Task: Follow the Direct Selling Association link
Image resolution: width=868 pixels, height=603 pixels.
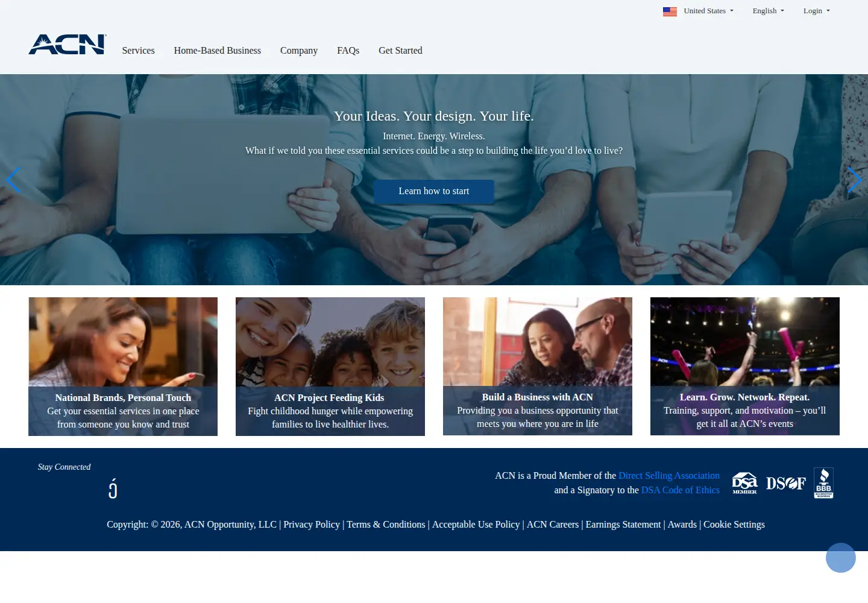Action: coord(669,476)
